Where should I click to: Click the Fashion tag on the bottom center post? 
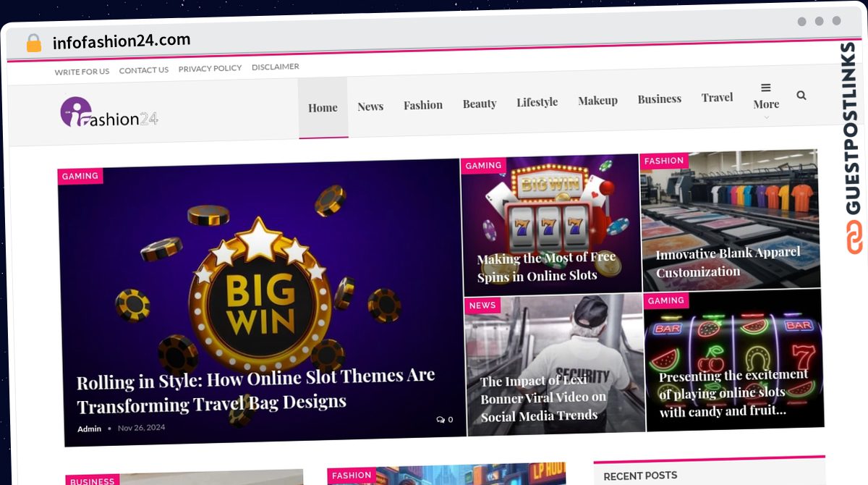click(x=352, y=476)
